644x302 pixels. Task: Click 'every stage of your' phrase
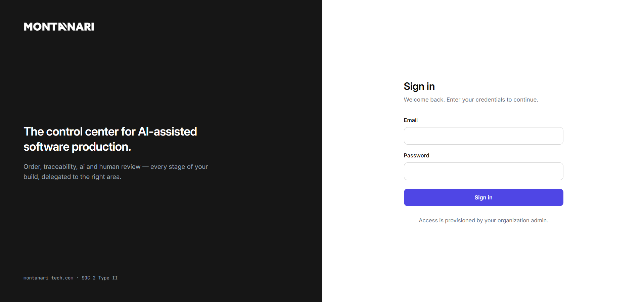(179, 166)
